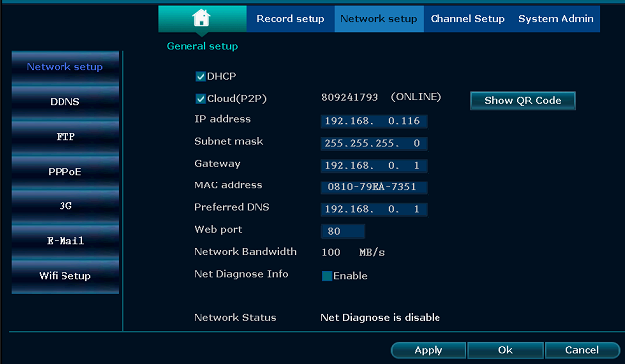The image size is (625, 364).
Task: Open the Channel Setup tab
Action: tap(467, 18)
